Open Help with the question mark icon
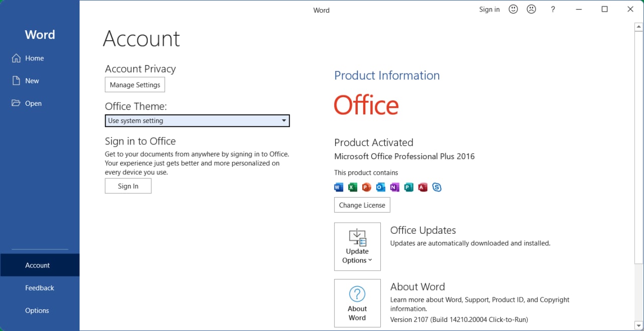644x331 pixels. click(553, 9)
